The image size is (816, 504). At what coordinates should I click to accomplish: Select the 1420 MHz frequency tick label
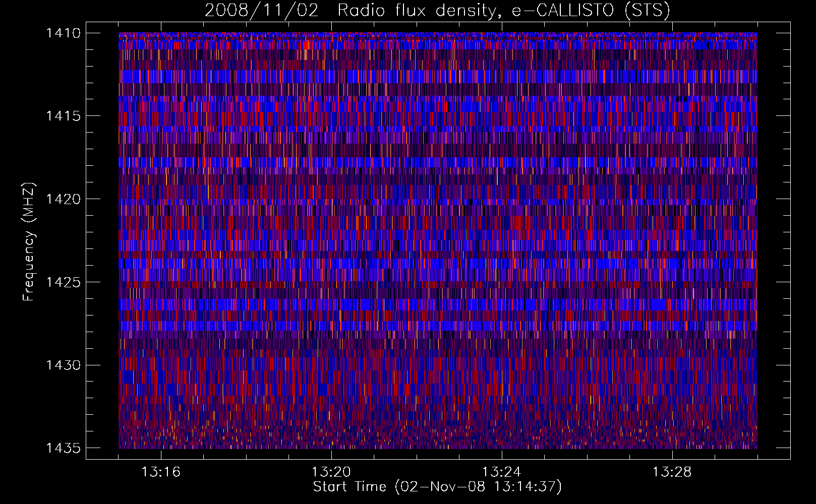coord(63,199)
